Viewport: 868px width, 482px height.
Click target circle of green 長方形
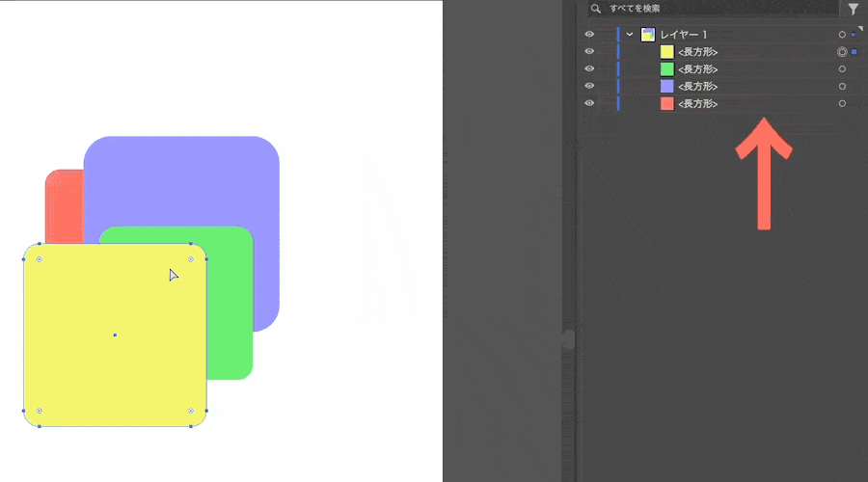click(x=842, y=69)
